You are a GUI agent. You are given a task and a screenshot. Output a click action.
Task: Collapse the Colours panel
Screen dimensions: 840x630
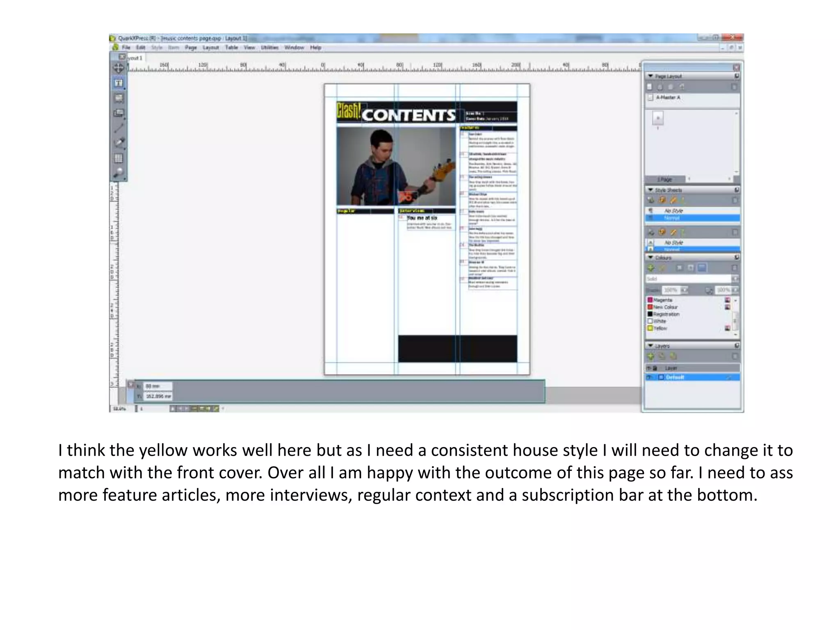pos(650,258)
